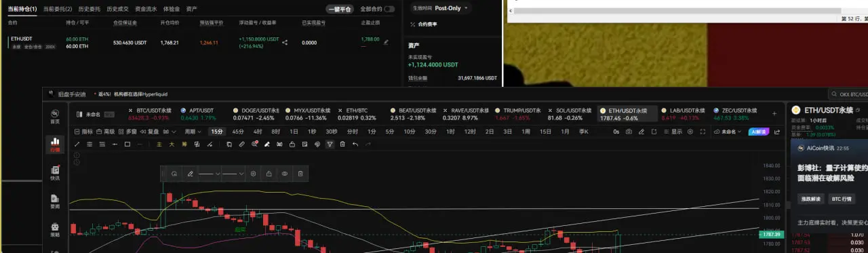Viewport: 868px width, 253px height.
Task: Click the 涨跌解读 button
Action: (811, 199)
